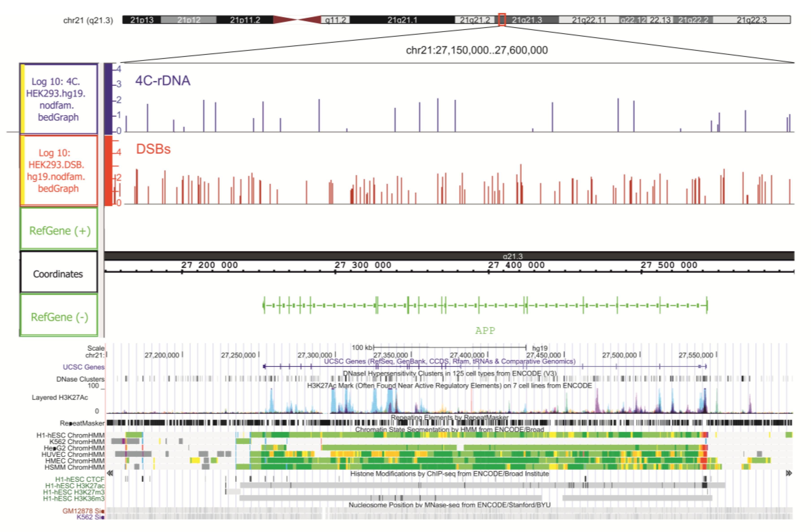Image resolution: width=811 pixels, height=532 pixels.
Task: Click the 21q21.1 band on ideogram
Action: [x=402, y=20]
